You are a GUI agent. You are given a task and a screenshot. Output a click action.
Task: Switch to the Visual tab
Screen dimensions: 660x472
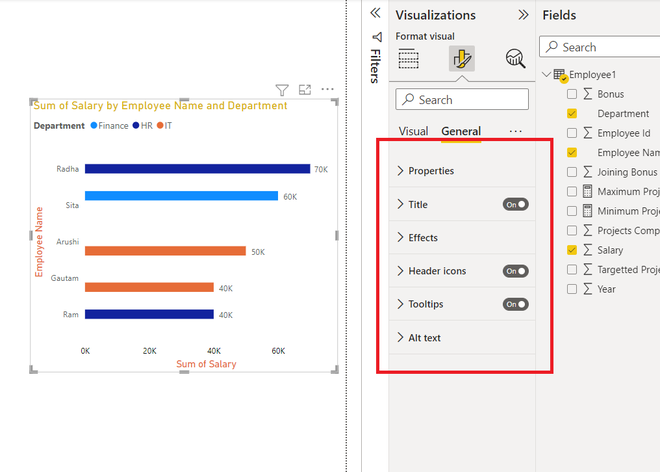pyautogui.click(x=413, y=131)
